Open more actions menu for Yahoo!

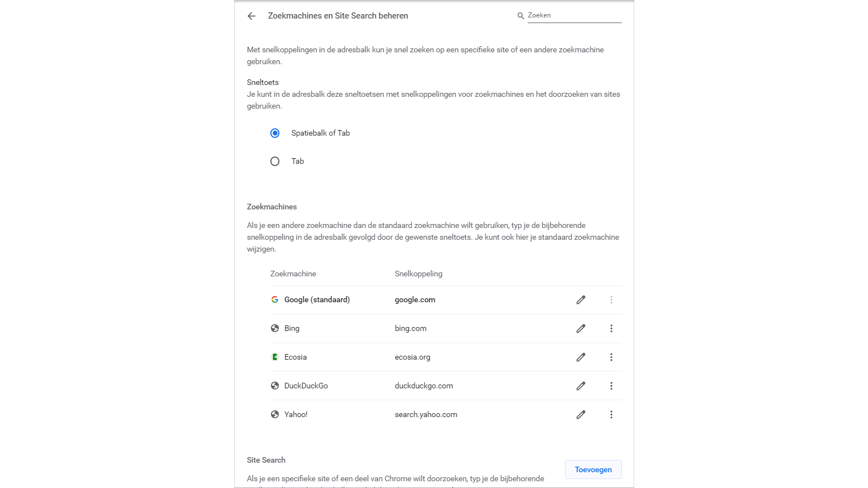(x=611, y=415)
